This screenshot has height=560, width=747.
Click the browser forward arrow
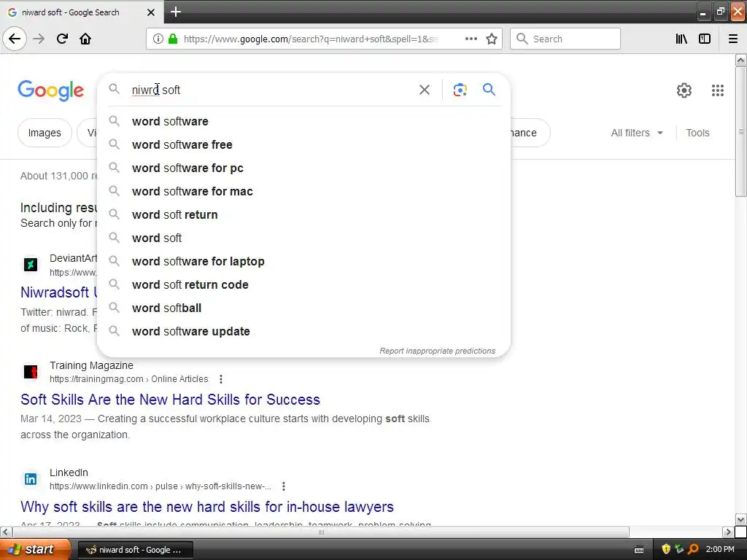click(39, 39)
